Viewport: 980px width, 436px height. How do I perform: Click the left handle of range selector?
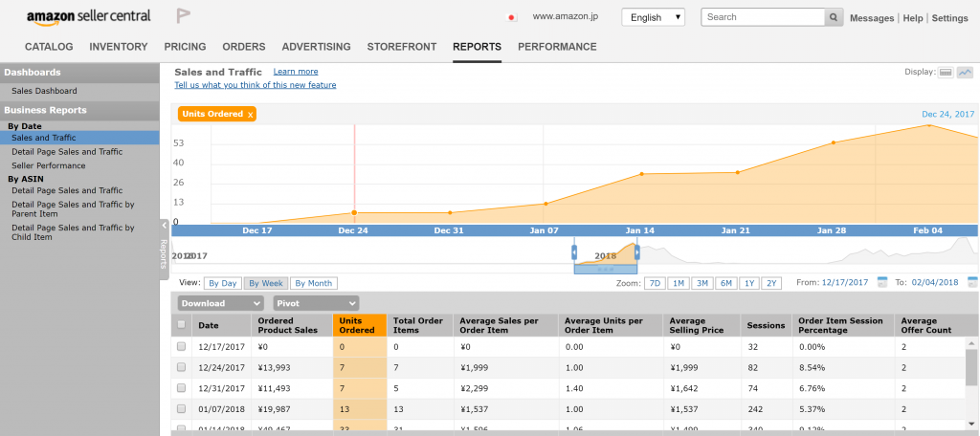[x=574, y=252]
